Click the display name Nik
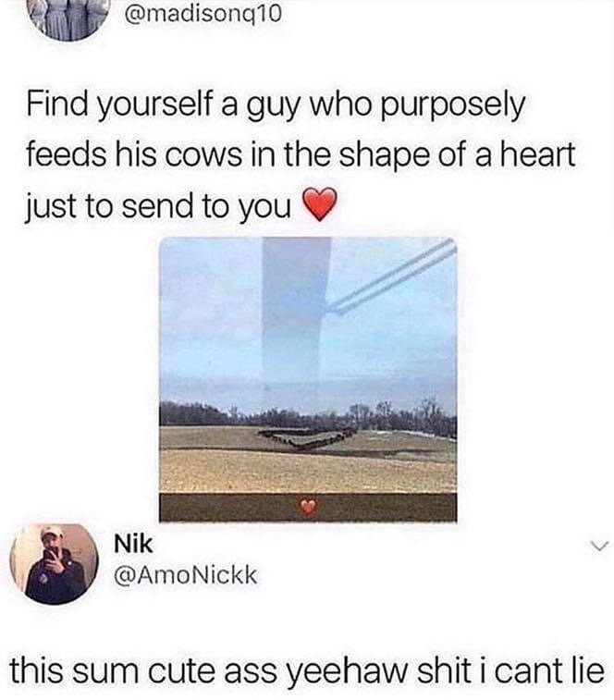Screen dimensions: 614x700 pos(133,545)
